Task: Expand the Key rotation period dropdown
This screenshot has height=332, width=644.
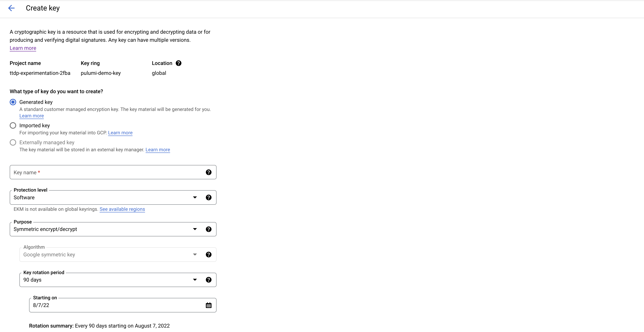Action: point(194,280)
